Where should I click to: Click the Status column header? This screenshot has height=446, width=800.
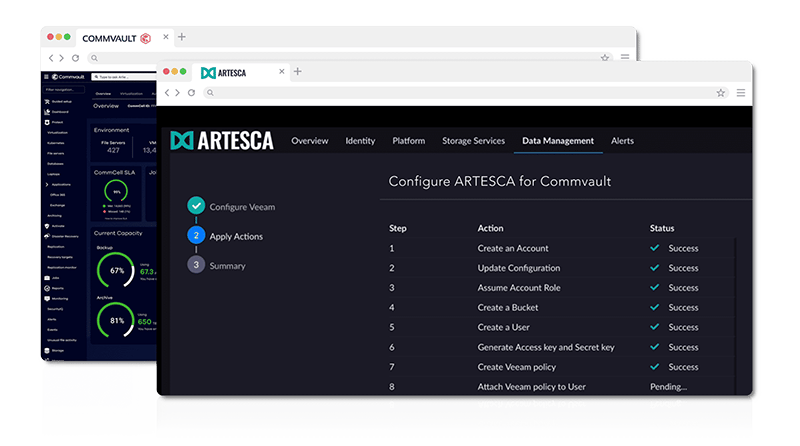[662, 228]
